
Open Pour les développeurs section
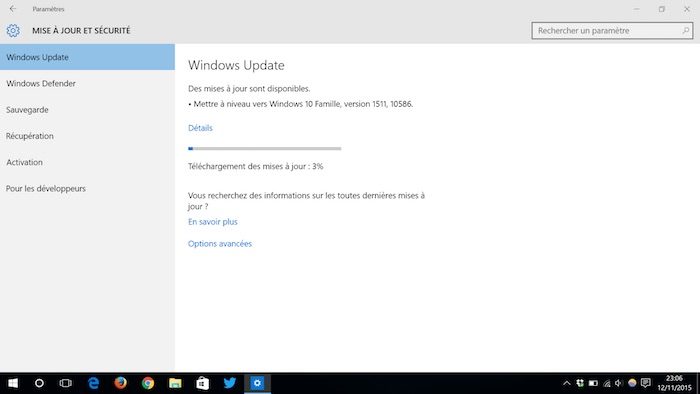click(88, 189)
